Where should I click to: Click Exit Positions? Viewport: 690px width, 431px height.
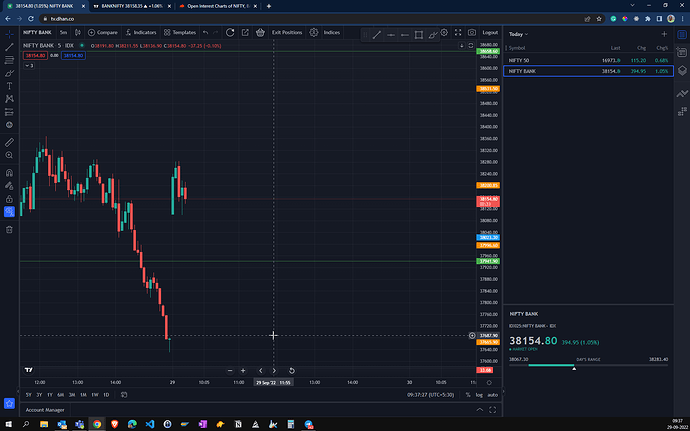pyautogui.click(x=287, y=33)
